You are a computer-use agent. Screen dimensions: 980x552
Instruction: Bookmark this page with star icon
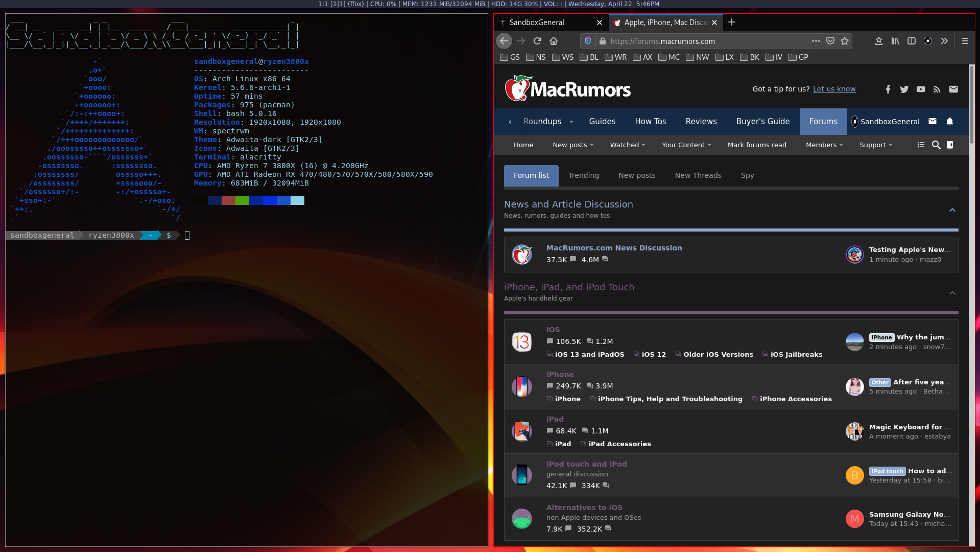(x=845, y=41)
